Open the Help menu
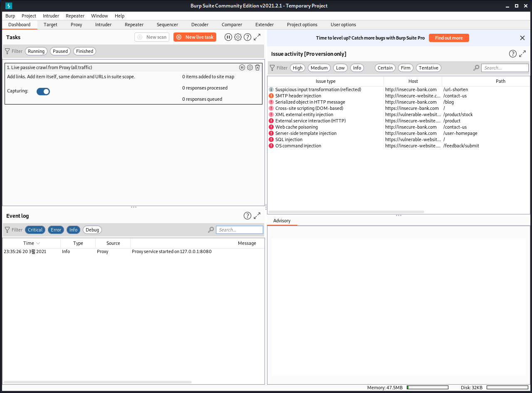 [x=120, y=16]
